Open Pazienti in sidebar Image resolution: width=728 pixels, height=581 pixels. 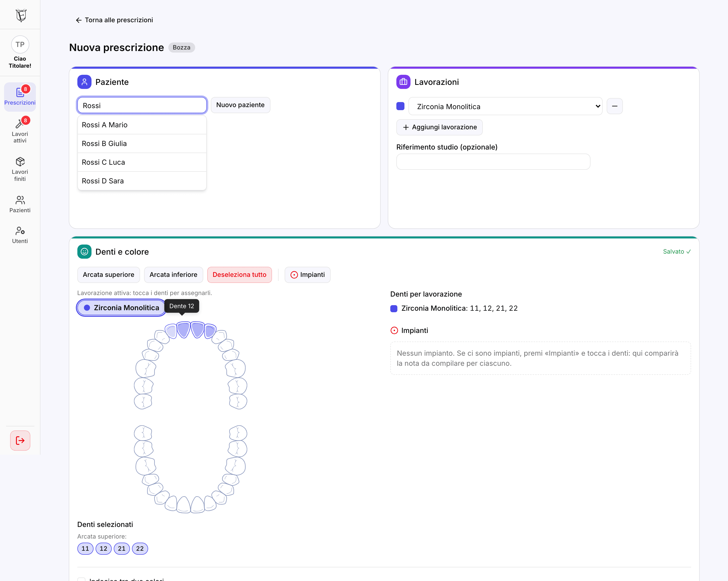pos(20,204)
